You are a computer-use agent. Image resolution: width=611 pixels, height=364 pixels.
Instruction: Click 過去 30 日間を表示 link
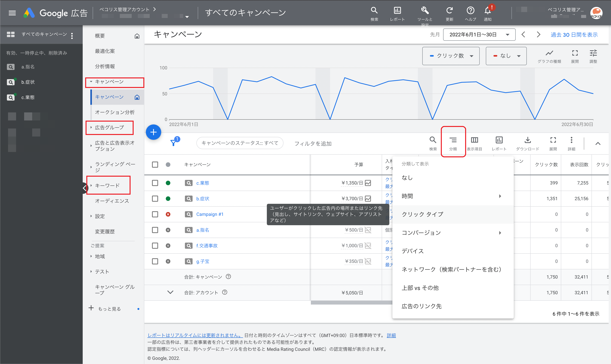coord(574,35)
